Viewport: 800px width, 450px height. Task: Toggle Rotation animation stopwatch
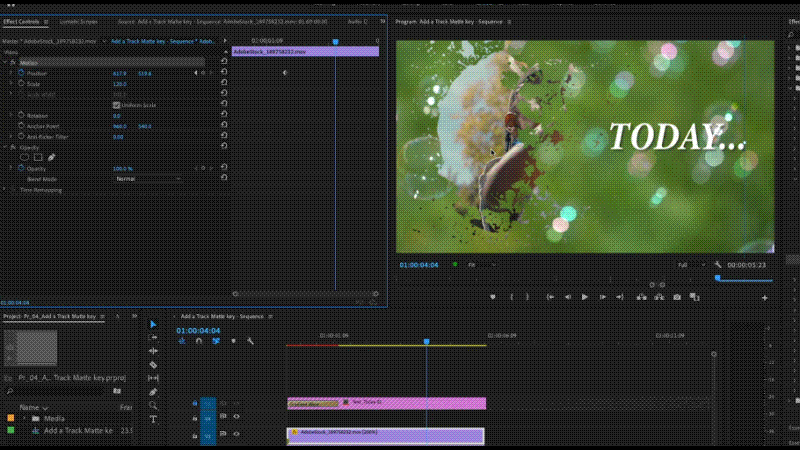pyautogui.click(x=21, y=115)
